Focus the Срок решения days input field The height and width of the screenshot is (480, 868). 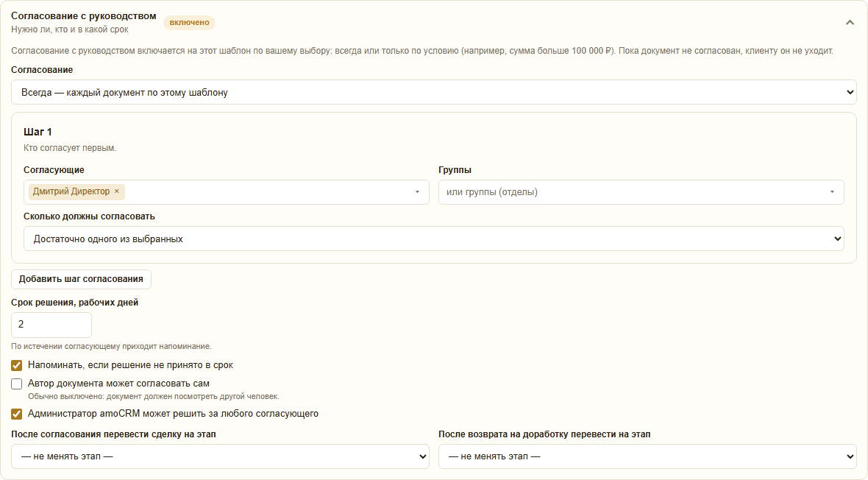51,325
